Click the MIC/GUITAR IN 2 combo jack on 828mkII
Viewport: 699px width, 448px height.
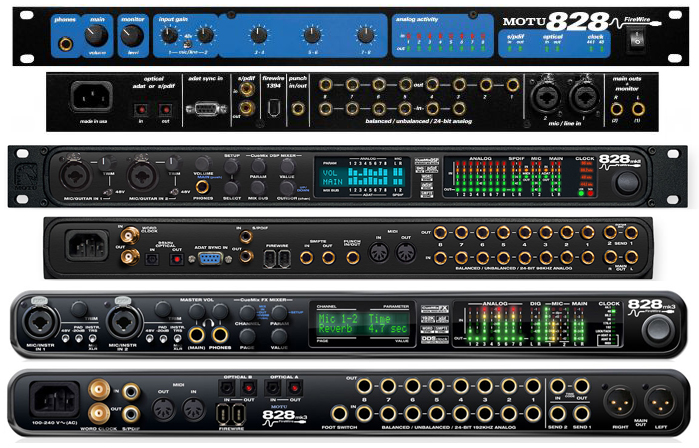[143, 176]
